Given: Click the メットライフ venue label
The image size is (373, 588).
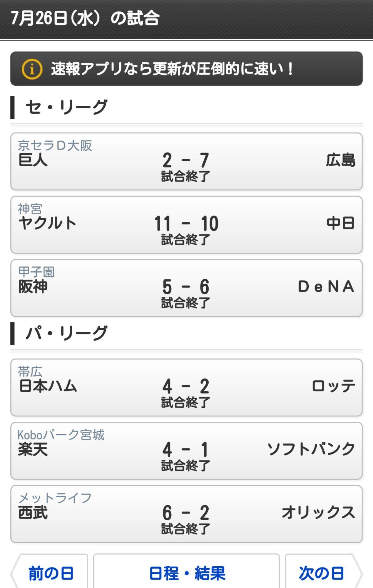Looking at the screenshot, I should click(55, 498).
